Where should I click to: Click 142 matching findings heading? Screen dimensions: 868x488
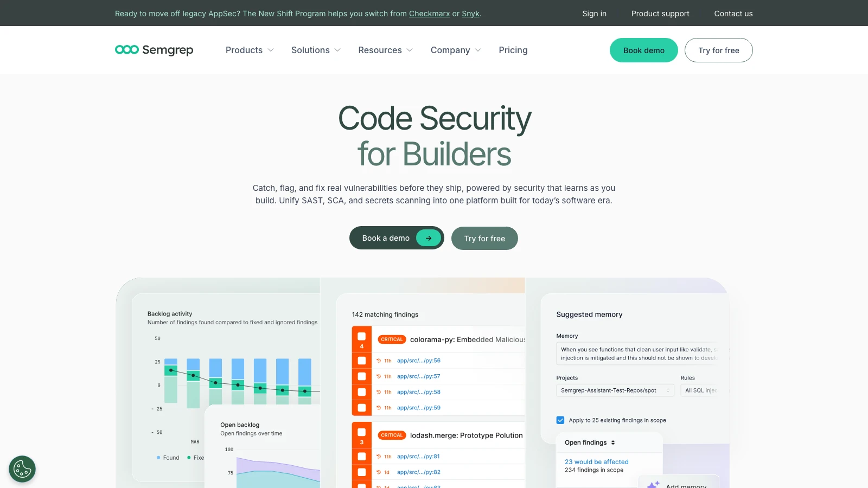[x=385, y=314]
